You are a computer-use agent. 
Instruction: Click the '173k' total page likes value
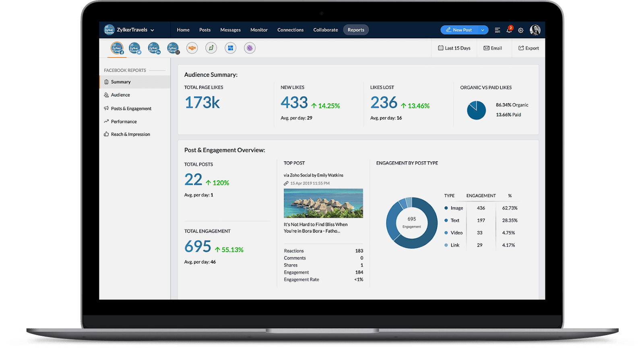[202, 103]
